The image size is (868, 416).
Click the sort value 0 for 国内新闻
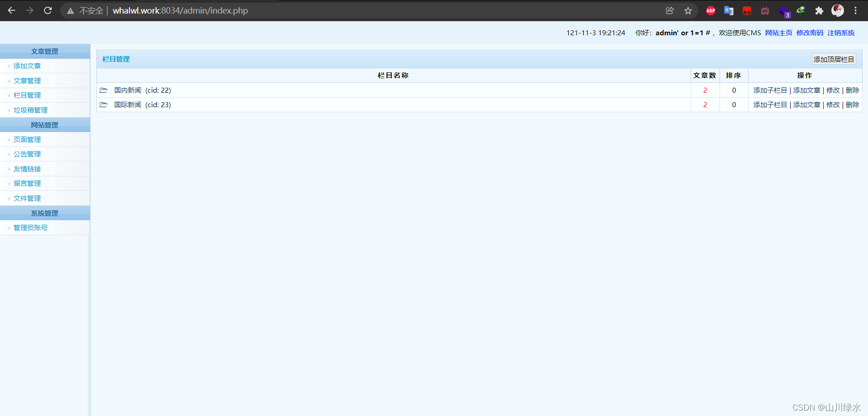point(734,90)
